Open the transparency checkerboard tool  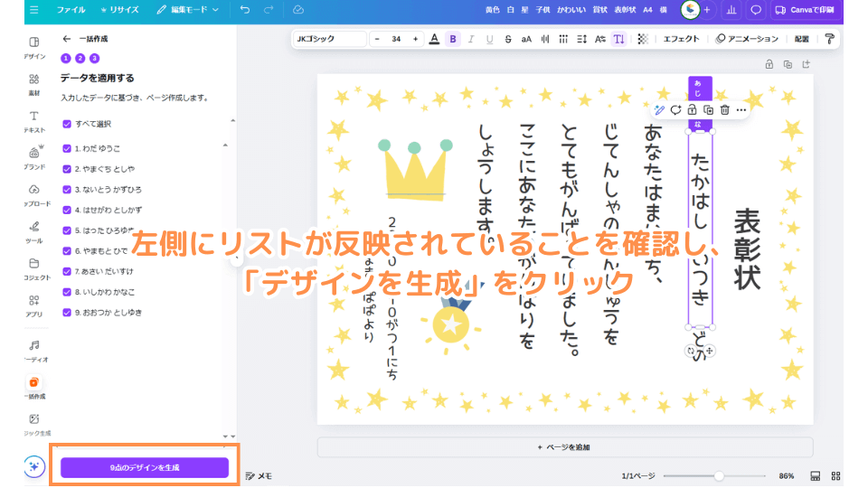click(x=642, y=39)
